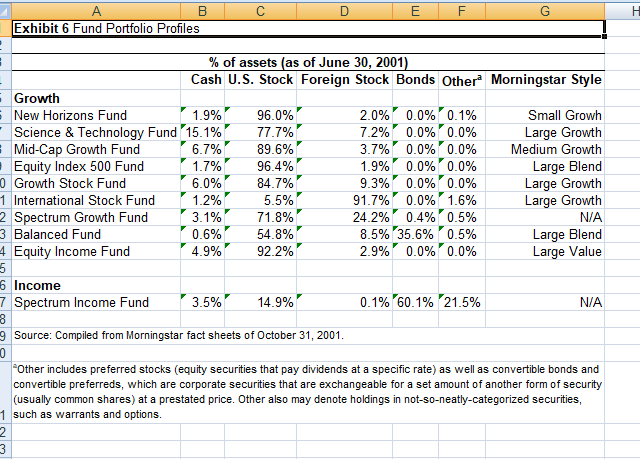Click the 1.6% Other value
This screenshot has height=459, width=640.
pos(462,200)
